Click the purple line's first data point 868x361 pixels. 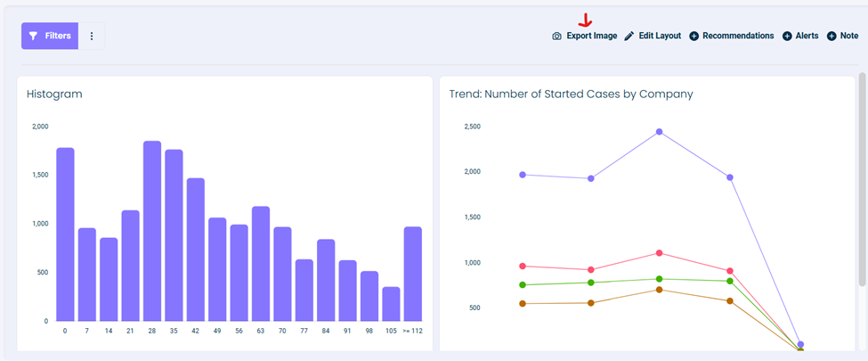522,175
